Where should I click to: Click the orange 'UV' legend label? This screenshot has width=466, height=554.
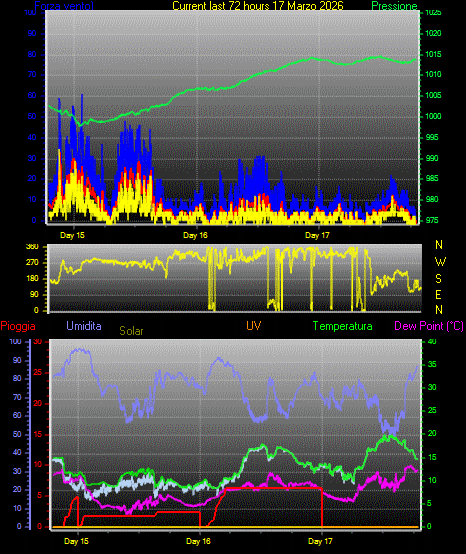pyautogui.click(x=254, y=325)
